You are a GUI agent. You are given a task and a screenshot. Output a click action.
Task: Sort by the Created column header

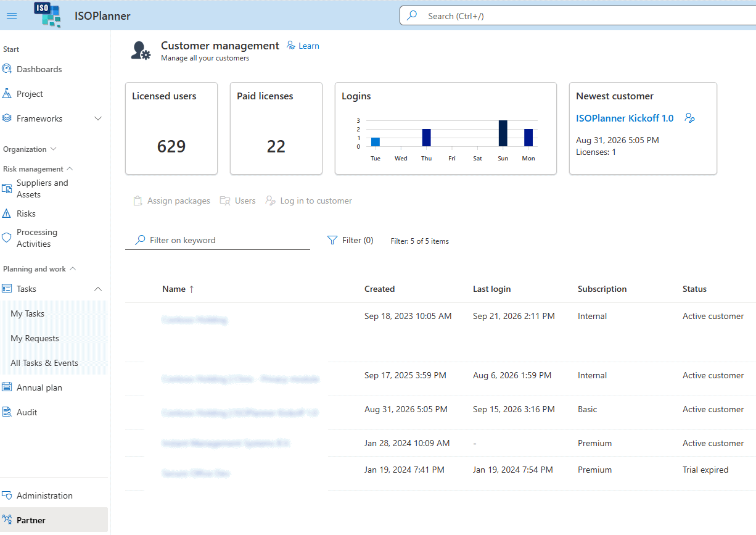pos(379,289)
